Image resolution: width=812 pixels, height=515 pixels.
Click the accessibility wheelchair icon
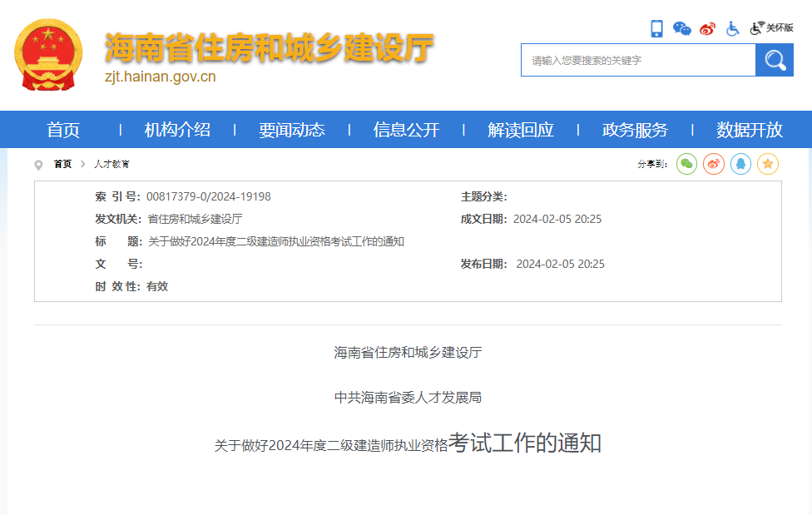pyautogui.click(x=731, y=28)
